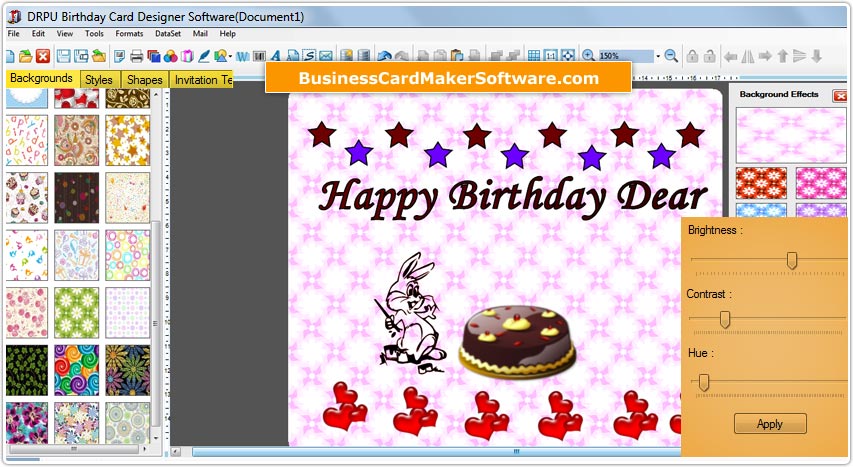The width and height of the screenshot is (853, 467).
Task: Click the zoom level 150% field
Action: [x=626, y=56]
